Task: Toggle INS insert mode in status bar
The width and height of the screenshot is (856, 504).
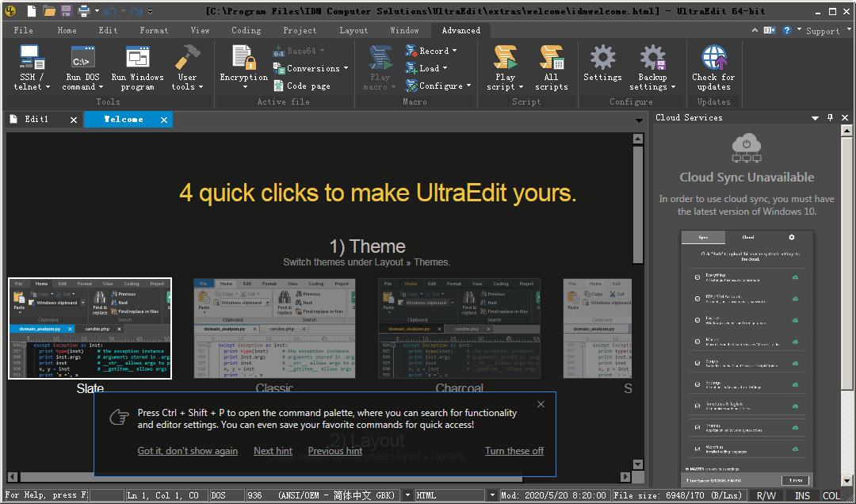Action: tap(802, 495)
